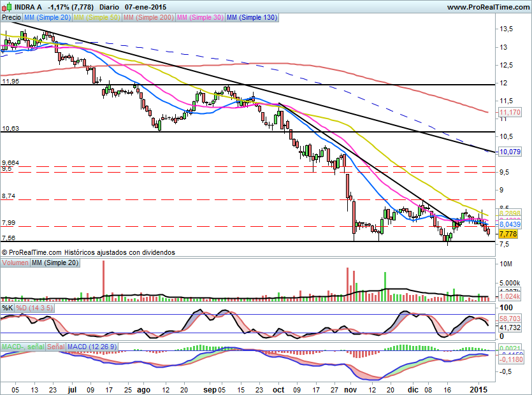Click the 5.000k volume axis value
532x395 pixels.
click(510, 283)
